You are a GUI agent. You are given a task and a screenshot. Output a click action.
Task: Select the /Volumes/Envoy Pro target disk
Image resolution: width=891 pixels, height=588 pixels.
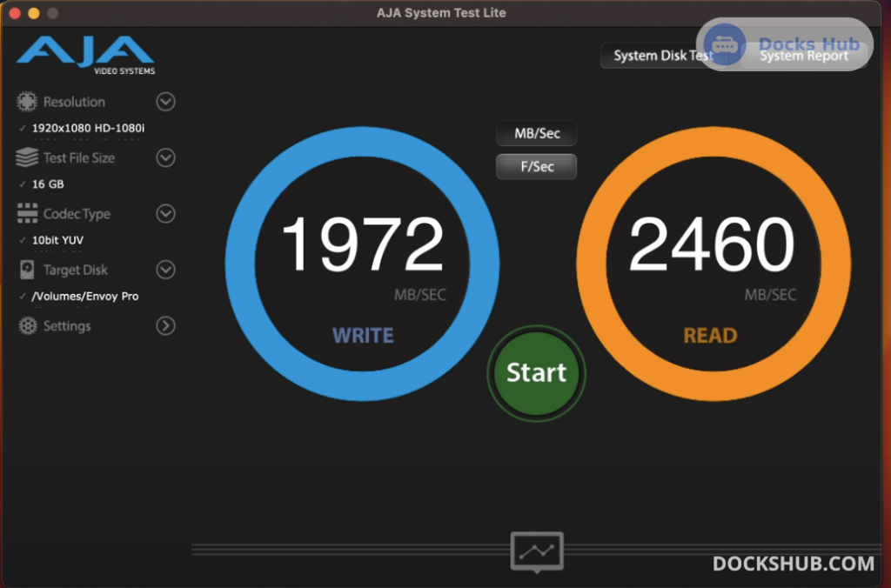(85, 296)
